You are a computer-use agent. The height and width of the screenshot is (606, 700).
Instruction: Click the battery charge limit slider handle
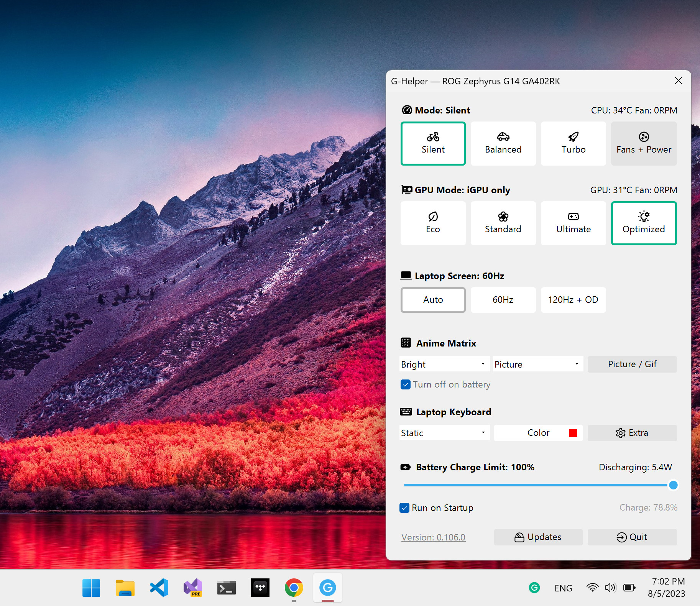673,485
